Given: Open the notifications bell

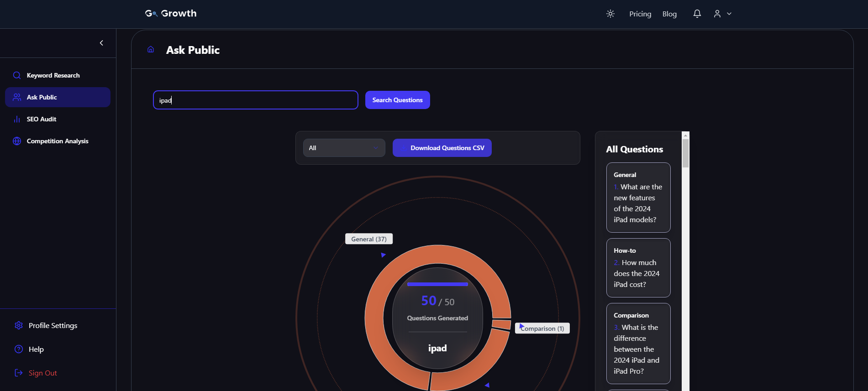Looking at the screenshot, I should click(x=697, y=14).
